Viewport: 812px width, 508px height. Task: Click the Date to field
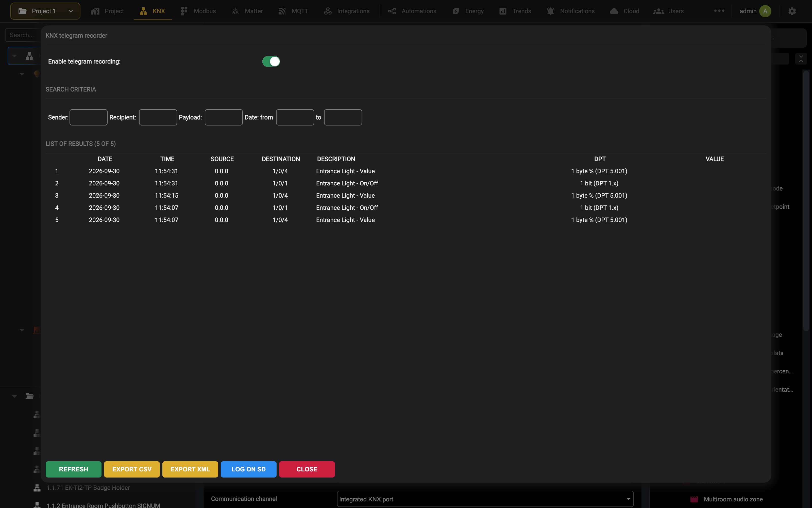(343, 117)
